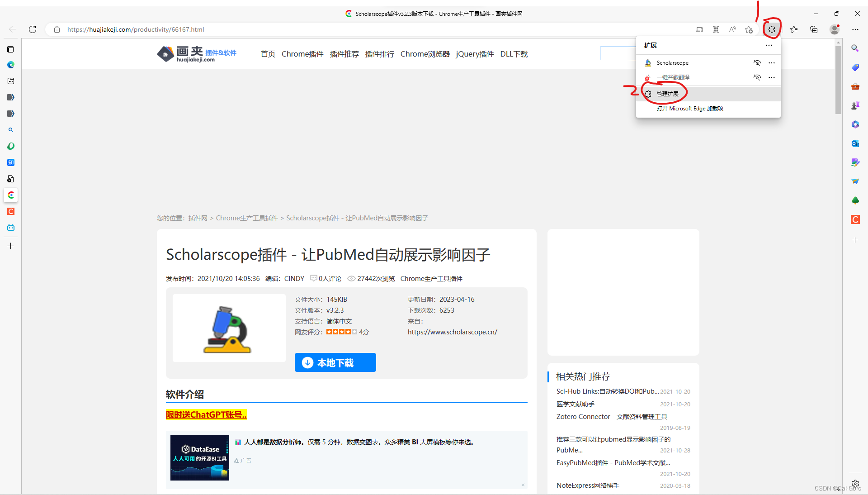Open the Favorites star list icon
The width and height of the screenshot is (868, 495).
[794, 29]
